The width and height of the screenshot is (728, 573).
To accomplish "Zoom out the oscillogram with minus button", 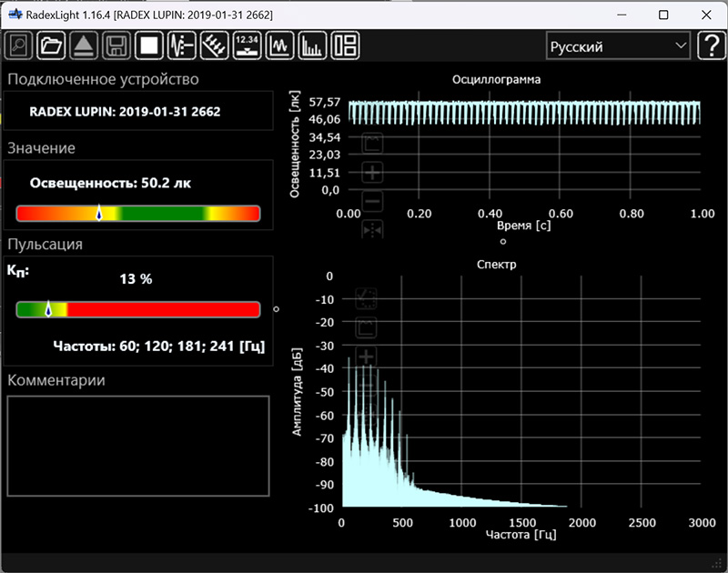I will [x=373, y=201].
